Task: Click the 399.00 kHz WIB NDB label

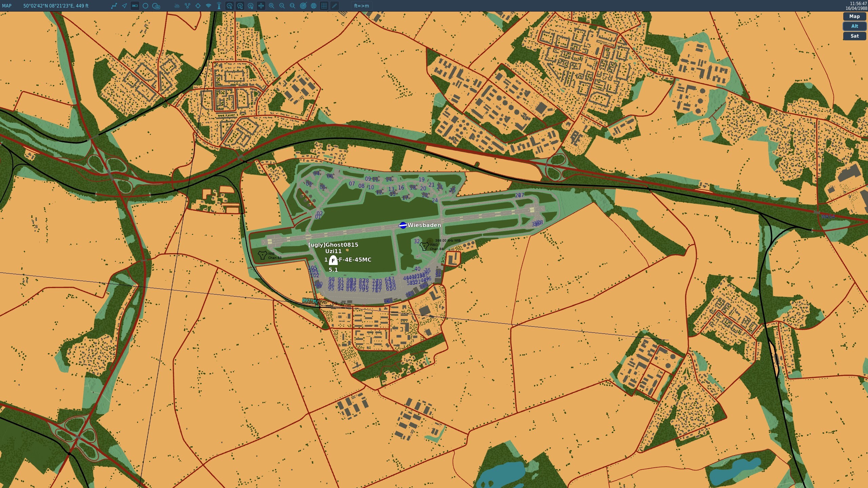Action: 448,241
